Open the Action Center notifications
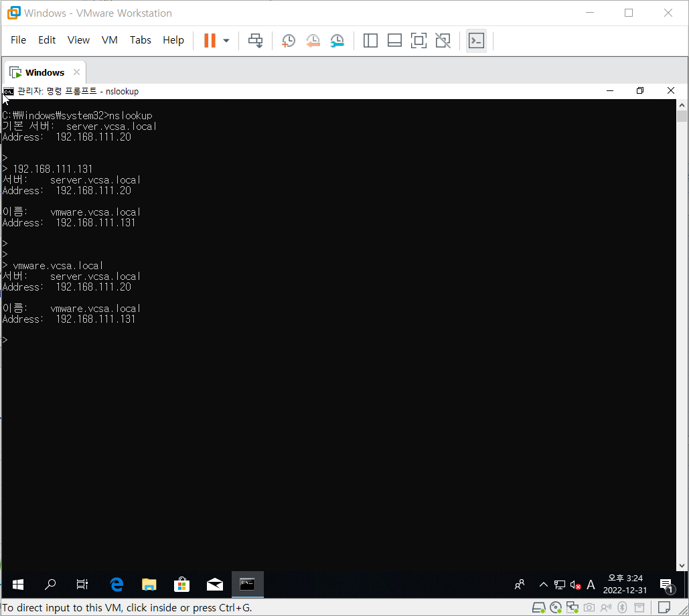This screenshot has height=616, width=689. pos(667,585)
